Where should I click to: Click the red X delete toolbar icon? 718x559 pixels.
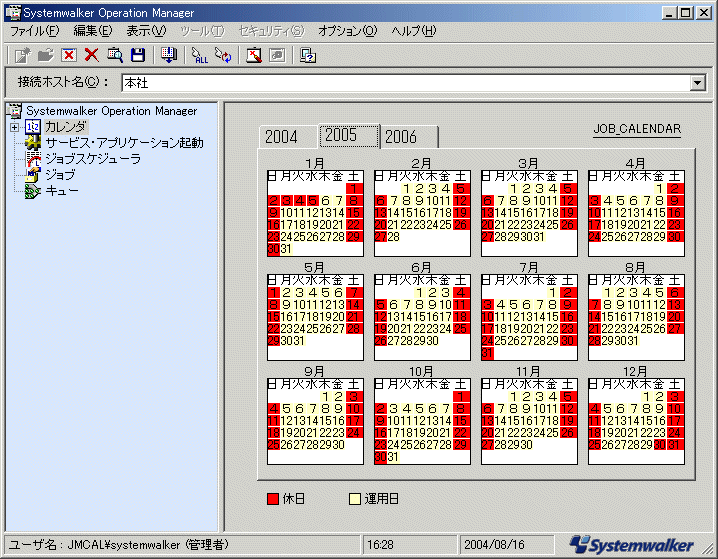point(92,55)
